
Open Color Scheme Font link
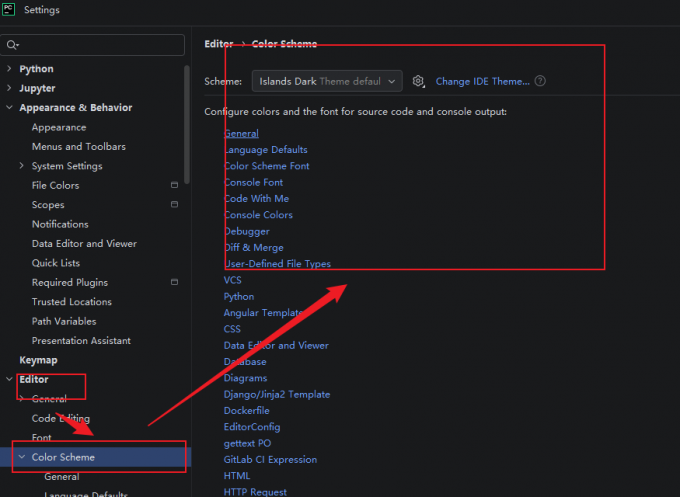(x=267, y=166)
